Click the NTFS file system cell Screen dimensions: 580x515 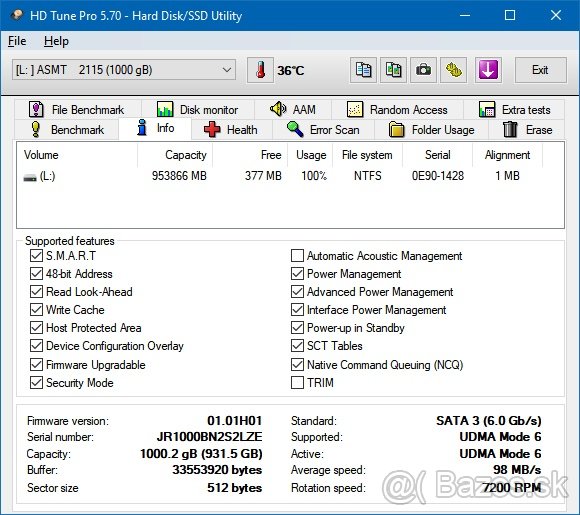(367, 176)
